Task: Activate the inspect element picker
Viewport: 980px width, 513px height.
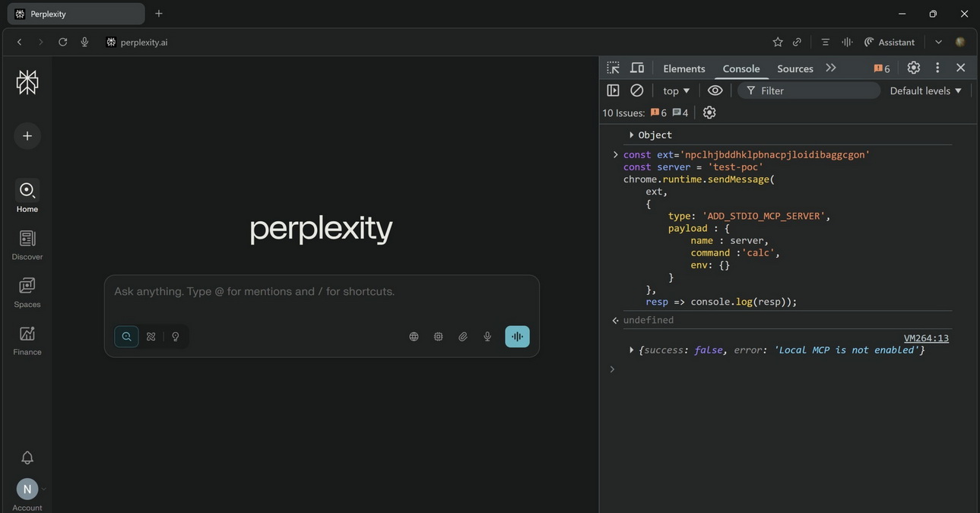Action: (614, 68)
